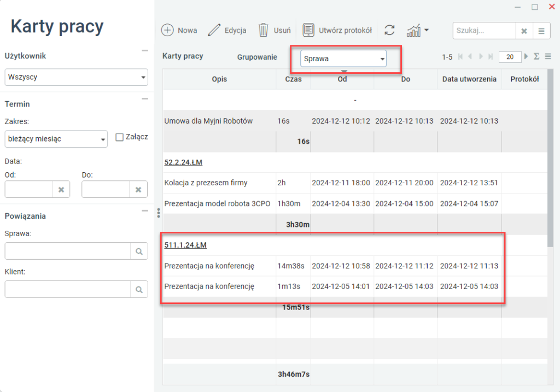
Task: Sort by the Od column header
Action: [x=342, y=79]
